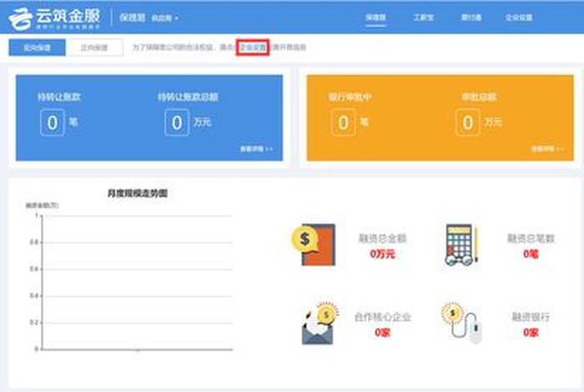This screenshot has width=584, height=392.
Task: Open the 供应商 role dropdown
Action: (x=164, y=18)
